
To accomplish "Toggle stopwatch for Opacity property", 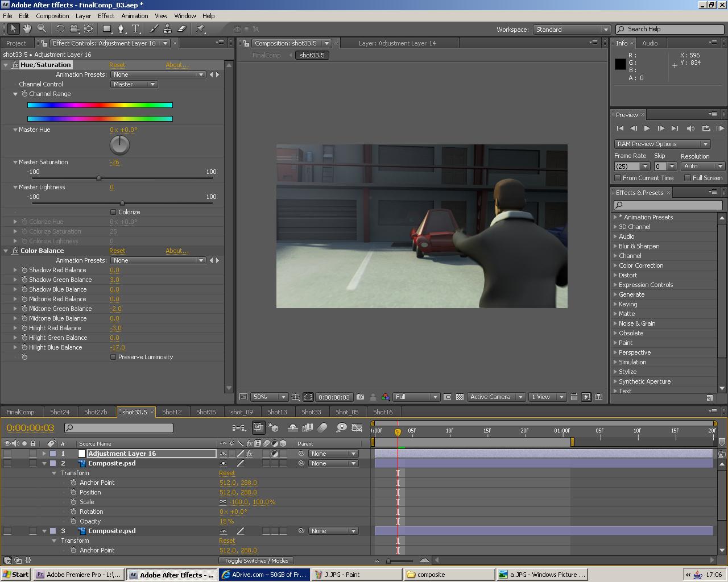I will coord(73,521).
